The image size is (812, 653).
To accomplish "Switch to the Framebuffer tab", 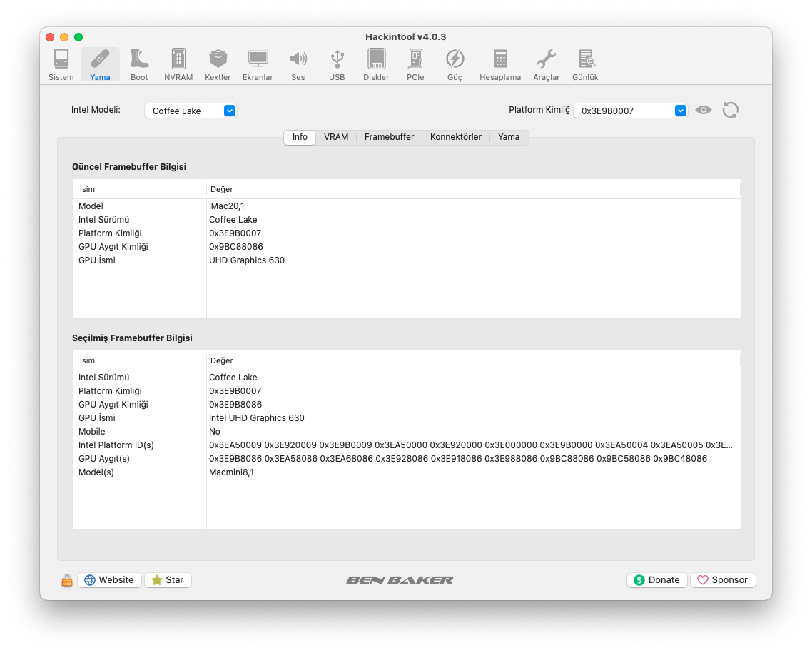I will (389, 137).
